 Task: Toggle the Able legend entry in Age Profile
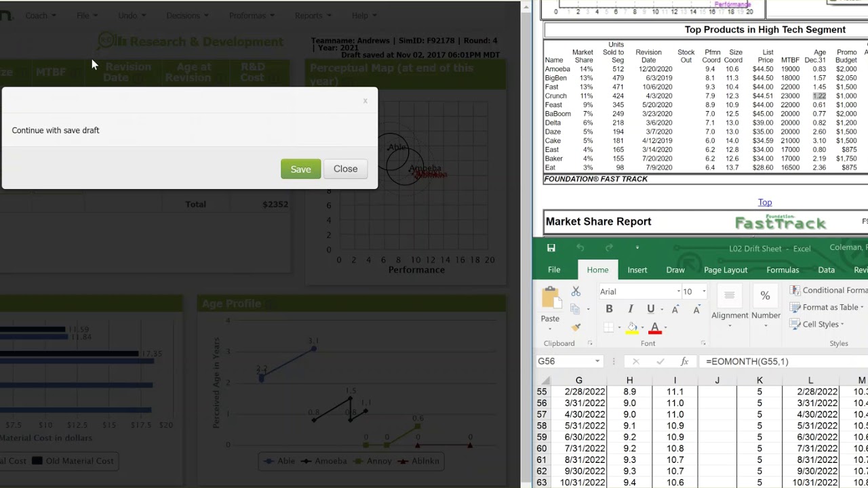(x=279, y=461)
